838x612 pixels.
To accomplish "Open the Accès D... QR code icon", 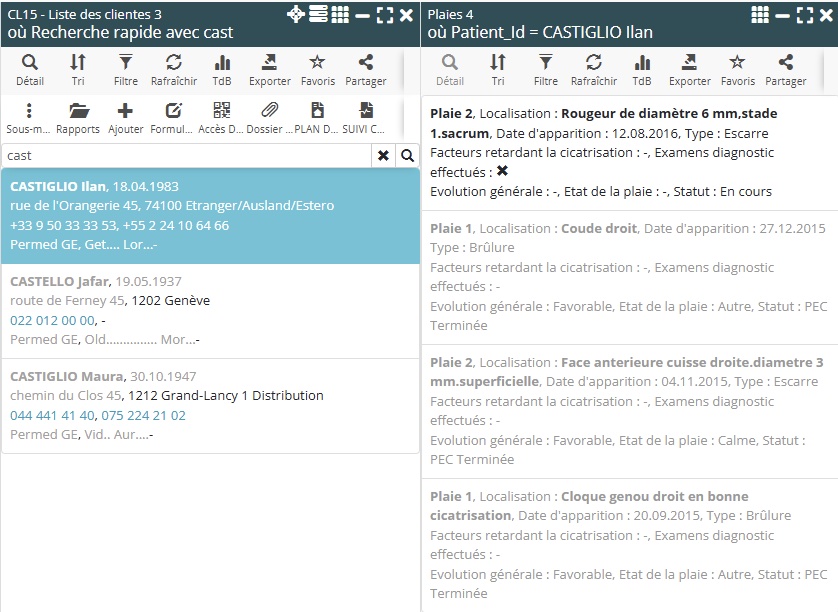I will click(221, 117).
